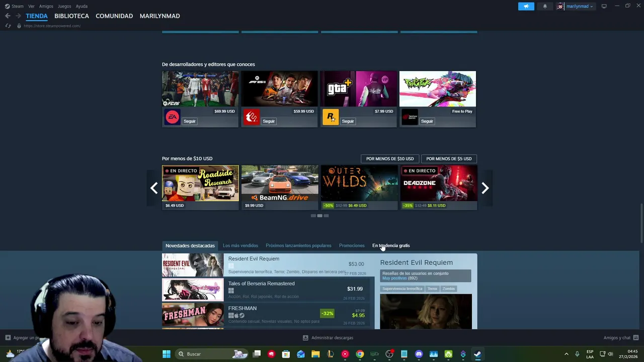Go to the COMUNIDAD section
Screen dimensions: 644x362
coord(114,16)
